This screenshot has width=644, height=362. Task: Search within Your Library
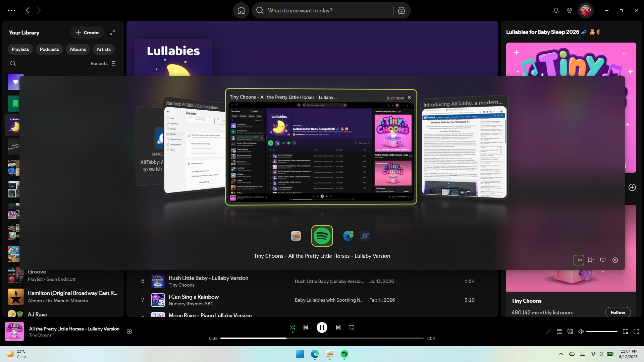click(13, 63)
